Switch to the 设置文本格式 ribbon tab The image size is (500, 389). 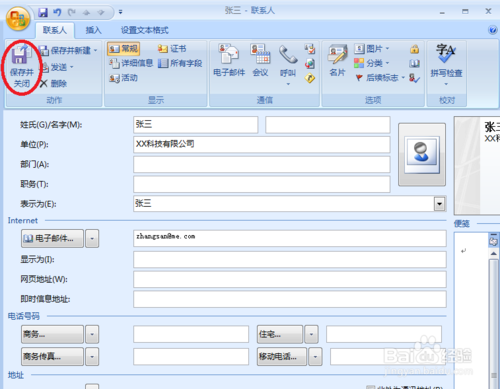coord(145,30)
